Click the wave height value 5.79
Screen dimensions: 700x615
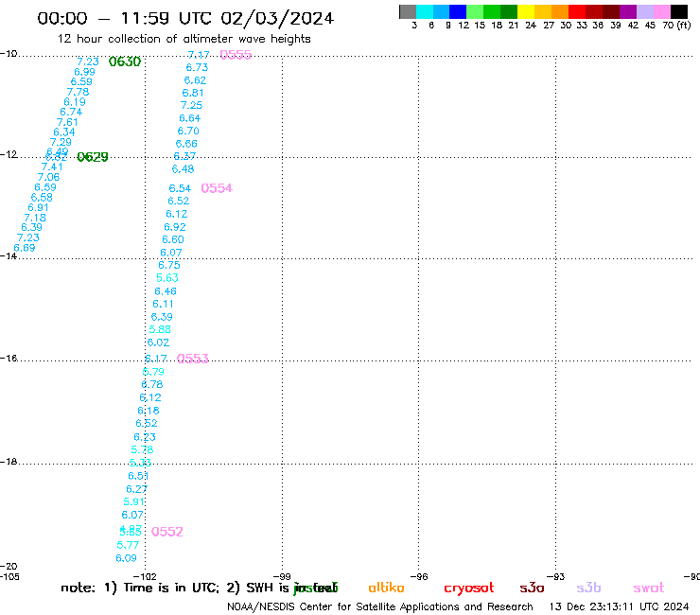[x=153, y=372]
